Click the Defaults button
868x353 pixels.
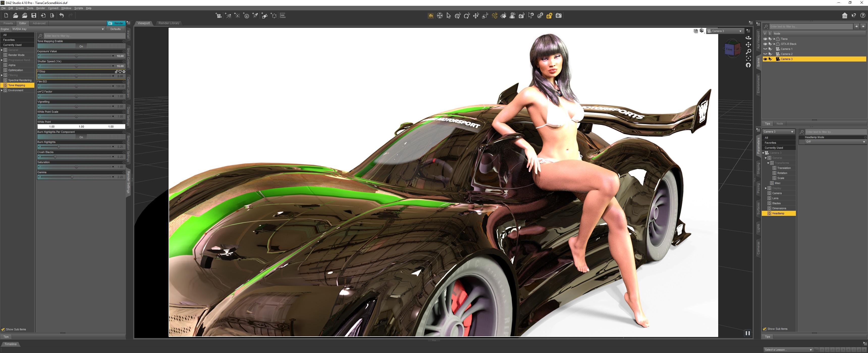click(x=115, y=29)
